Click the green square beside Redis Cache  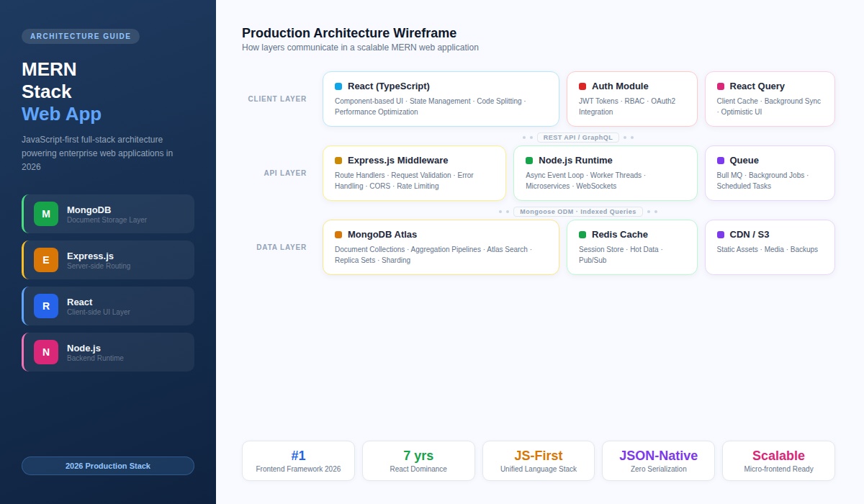tap(582, 235)
